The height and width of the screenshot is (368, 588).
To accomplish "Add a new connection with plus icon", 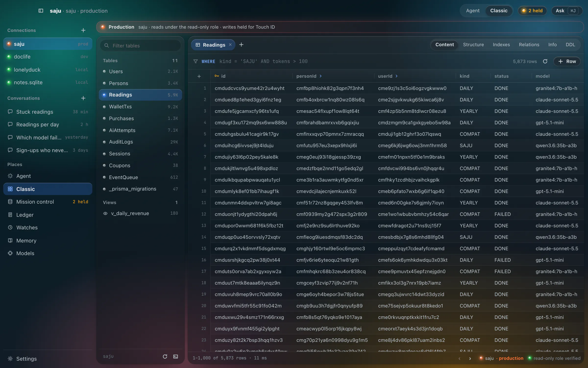I will coord(83,30).
